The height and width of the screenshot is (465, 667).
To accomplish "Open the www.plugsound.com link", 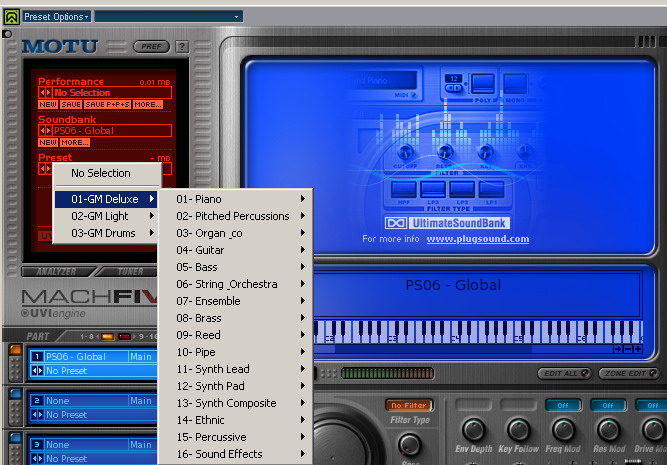I will [478, 239].
